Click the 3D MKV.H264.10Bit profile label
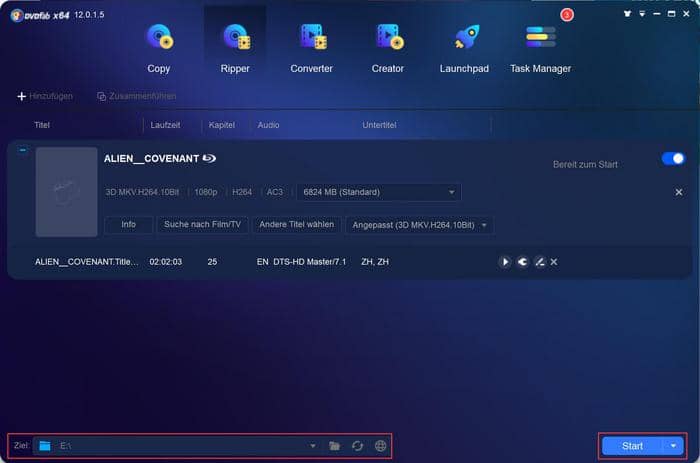 (142, 192)
